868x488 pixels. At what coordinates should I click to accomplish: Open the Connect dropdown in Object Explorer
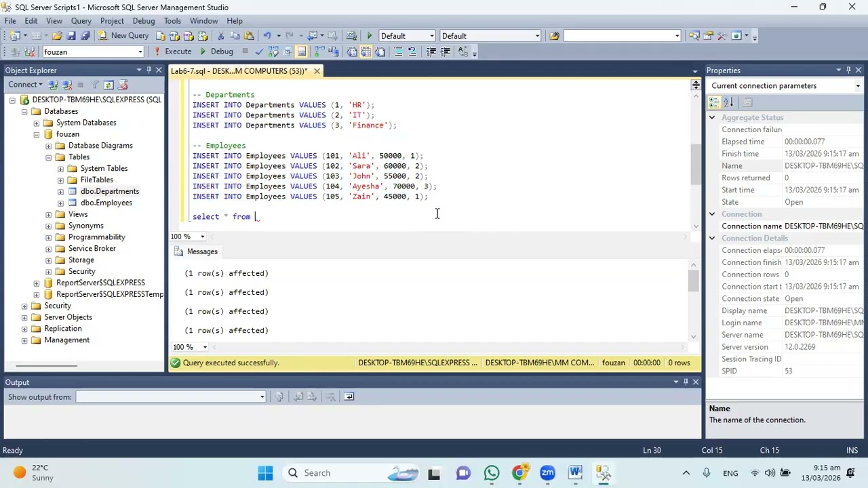tap(25, 85)
